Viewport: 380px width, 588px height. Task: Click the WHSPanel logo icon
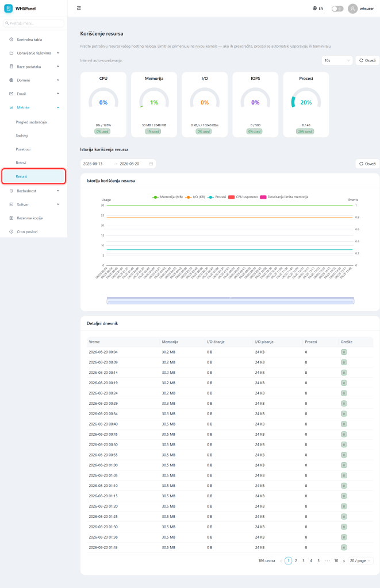pyautogui.click(x=8, y=8)
